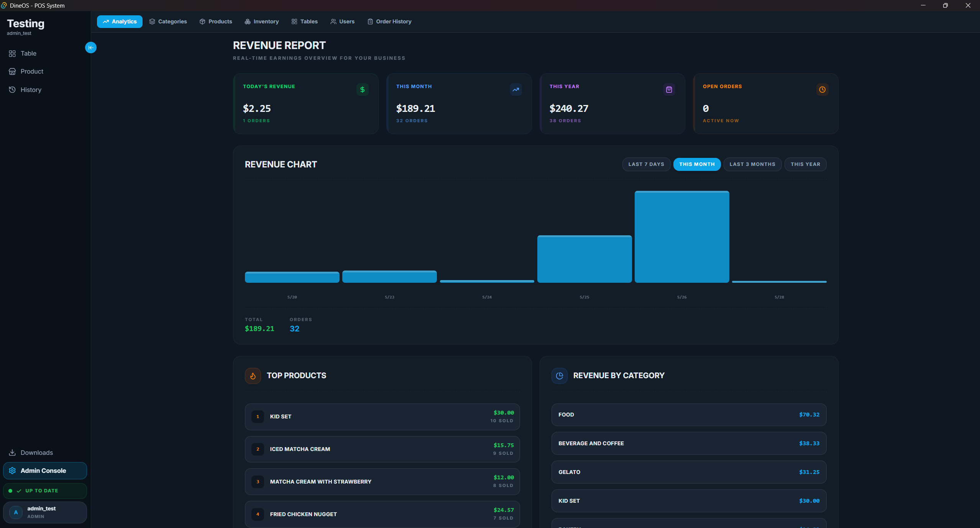
Task: View the Order History tab
Action: (x=389, y=21)
